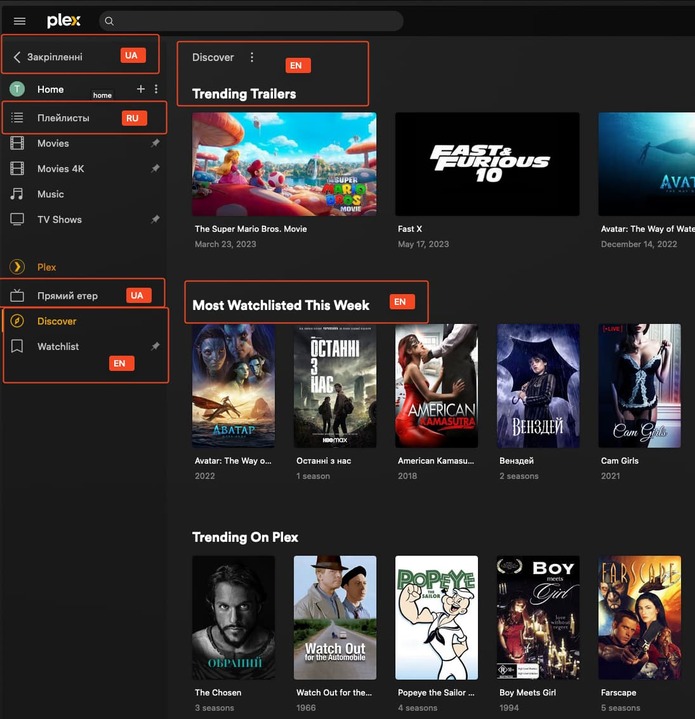695x719 pixels.
Task: Click The Super Mario Bros. Movie title
Action: (251, 229)
